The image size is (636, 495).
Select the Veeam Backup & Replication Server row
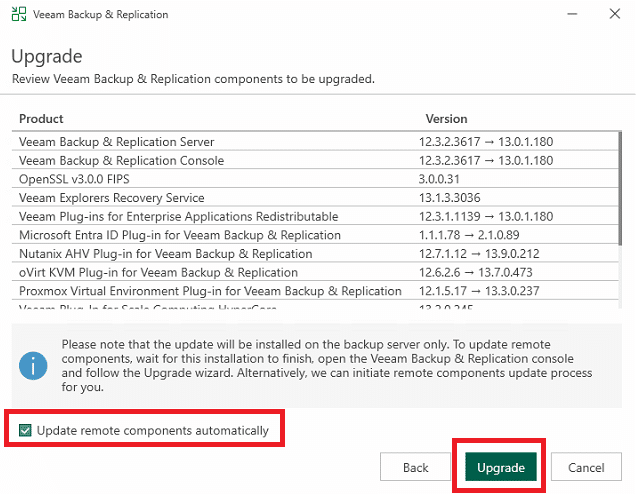click(x=116, y=142)
